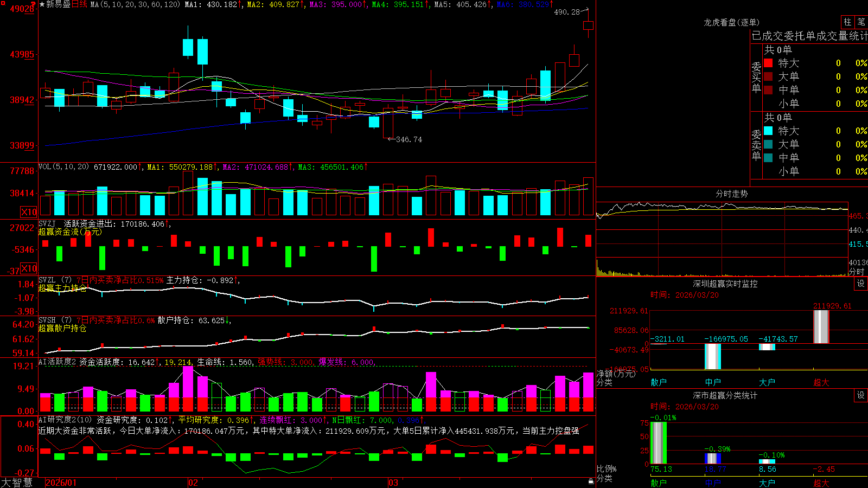Click the 49028 price axis label
The height and width of the screenshot is (488, 868).
click(22, 9)
